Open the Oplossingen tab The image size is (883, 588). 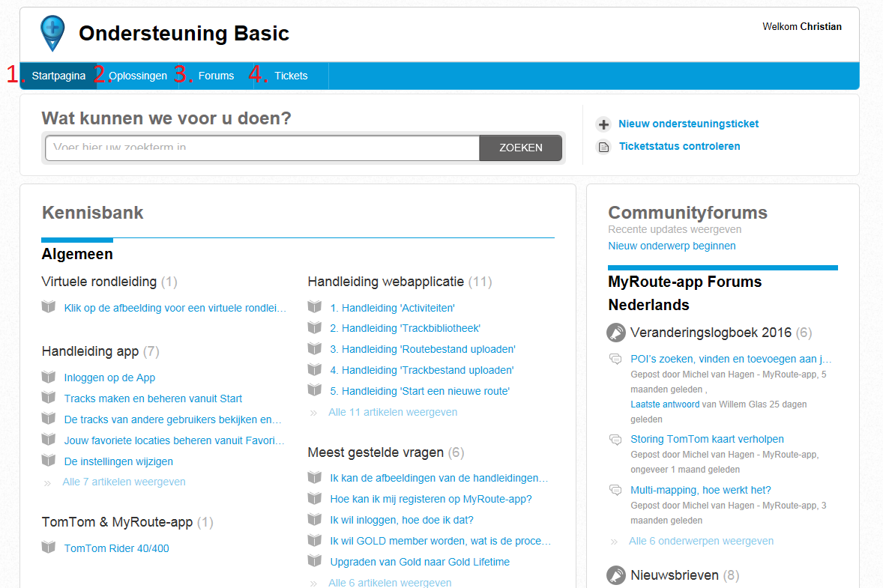[138, 76]
